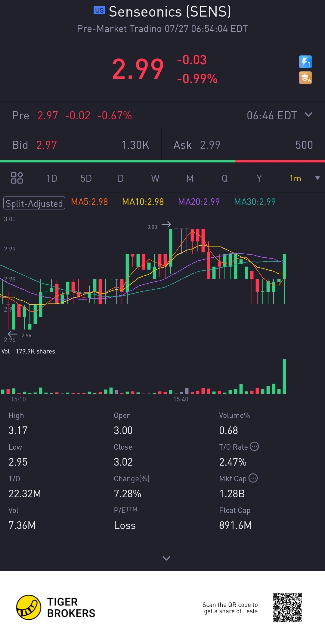This screenshot has height=644, width=325.
Task: Tap the Tesla share QR code
Action: (x=287, y=607)
